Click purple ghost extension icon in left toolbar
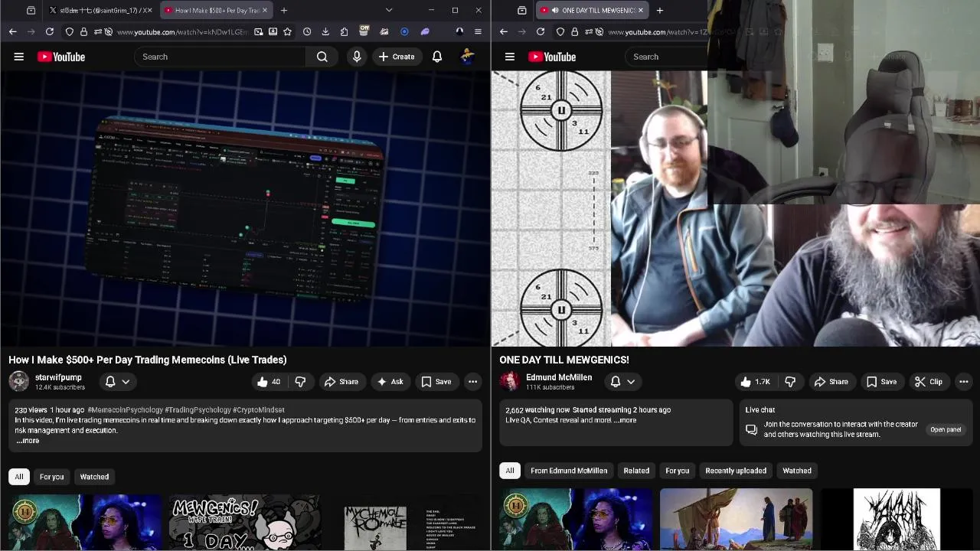980x551 pixels. click(x=425, y=31)
